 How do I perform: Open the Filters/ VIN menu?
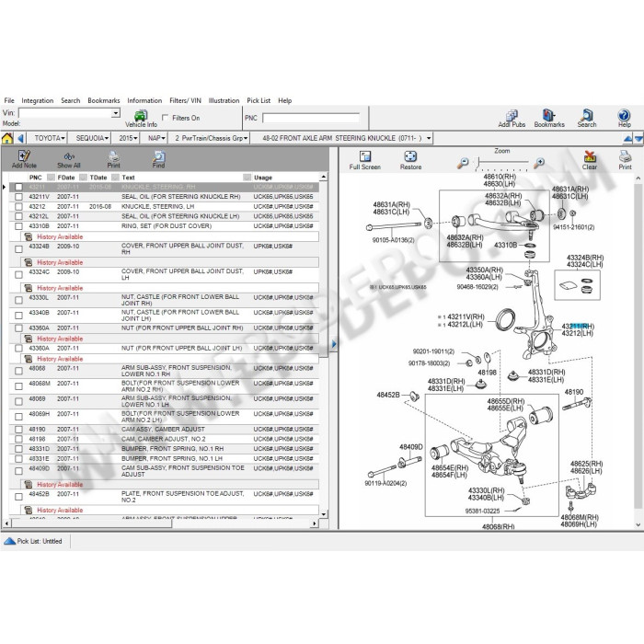(x=185, y=100)
